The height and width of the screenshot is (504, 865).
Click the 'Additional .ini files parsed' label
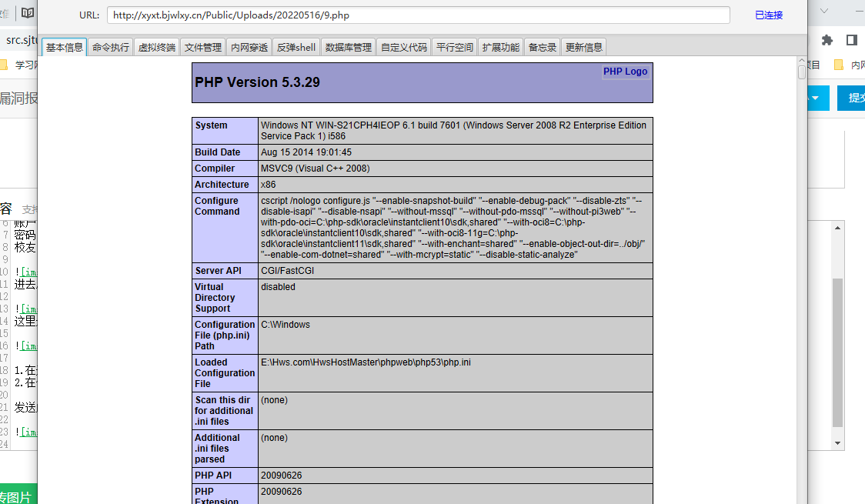tap(217, 449)
